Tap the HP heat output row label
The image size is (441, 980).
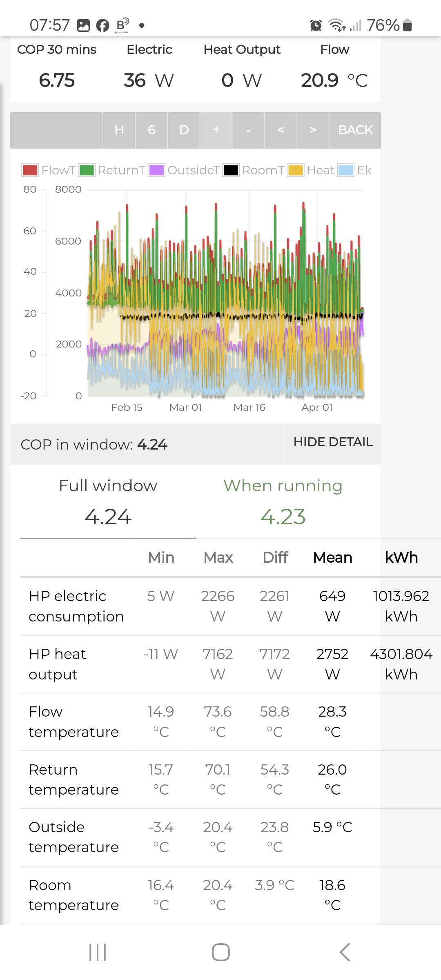point(58,664)
